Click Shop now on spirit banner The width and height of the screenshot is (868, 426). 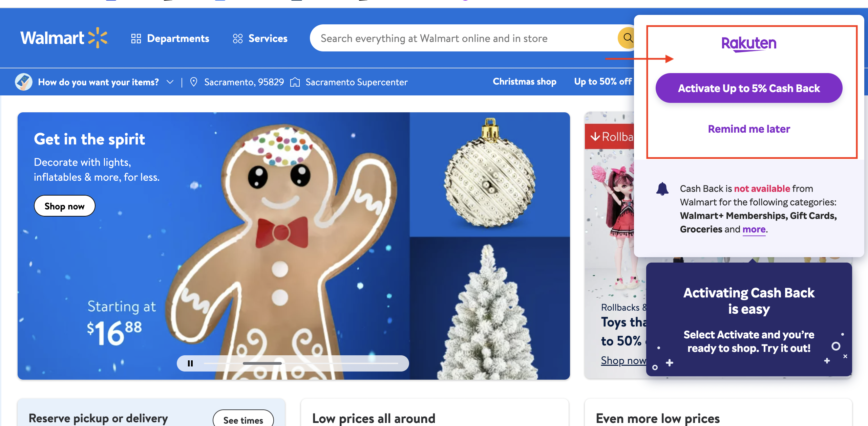[x=64, y=206]
